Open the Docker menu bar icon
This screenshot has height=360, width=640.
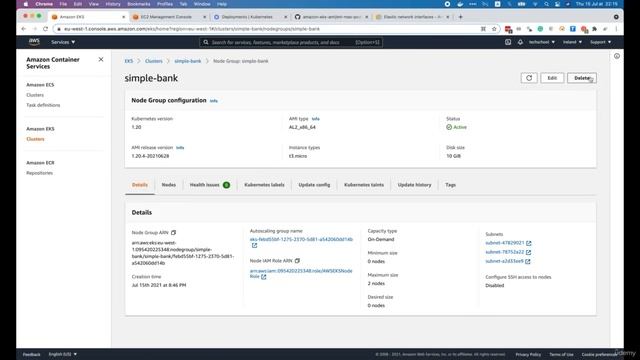(460, 4)
